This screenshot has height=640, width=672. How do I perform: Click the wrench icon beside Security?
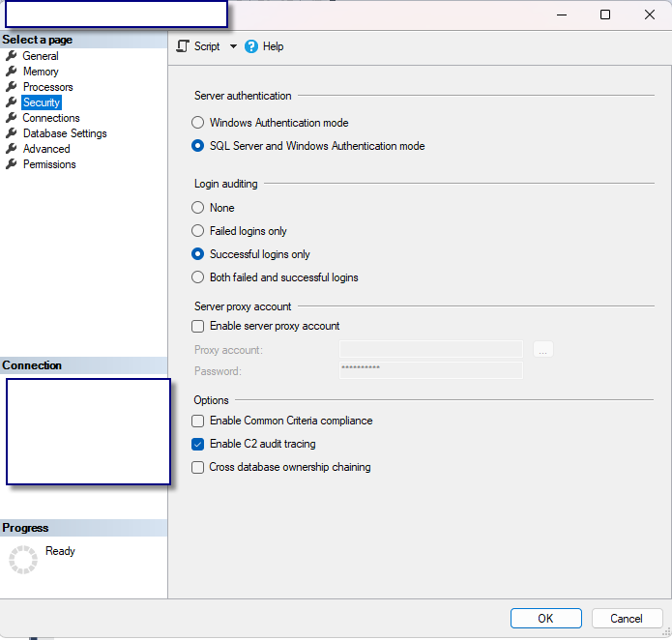tap(12, 102)
